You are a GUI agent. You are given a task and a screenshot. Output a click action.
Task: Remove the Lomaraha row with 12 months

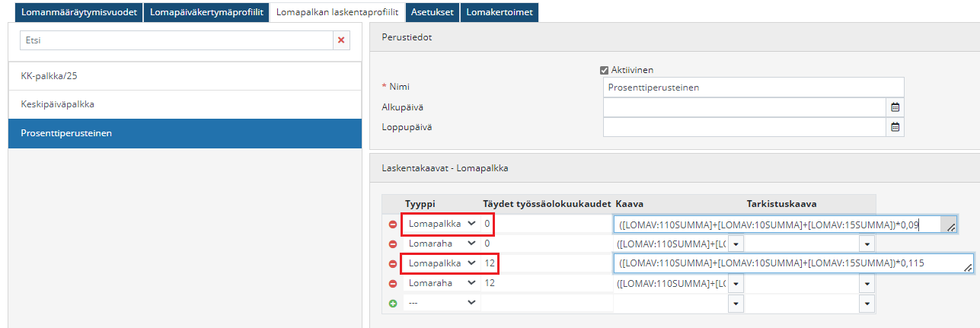(393, 283)
